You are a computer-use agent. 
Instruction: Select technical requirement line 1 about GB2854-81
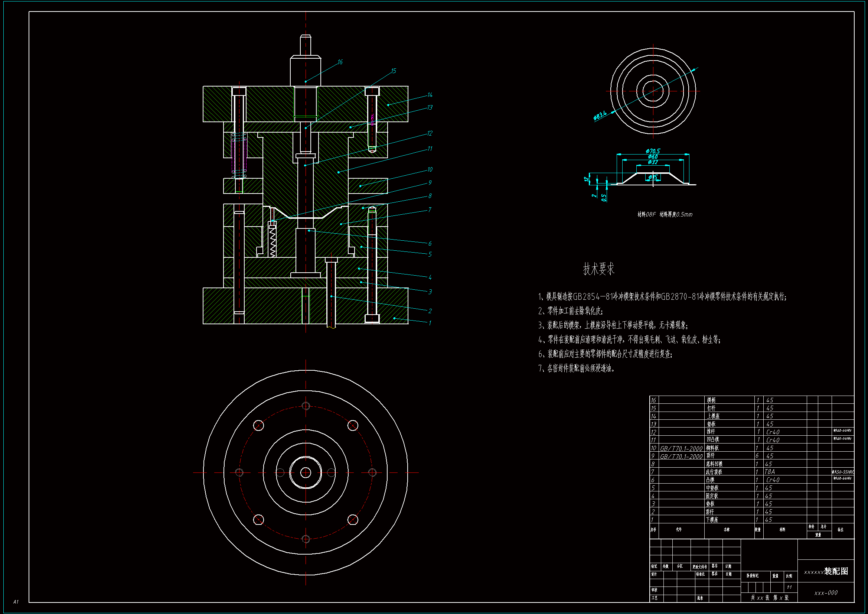click(662, 296)
